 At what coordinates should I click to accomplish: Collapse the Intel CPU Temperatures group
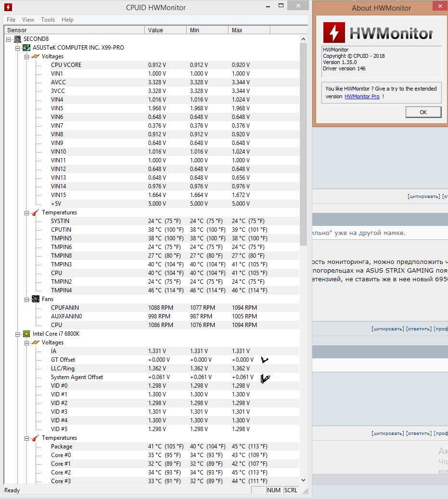click(27, 438)
